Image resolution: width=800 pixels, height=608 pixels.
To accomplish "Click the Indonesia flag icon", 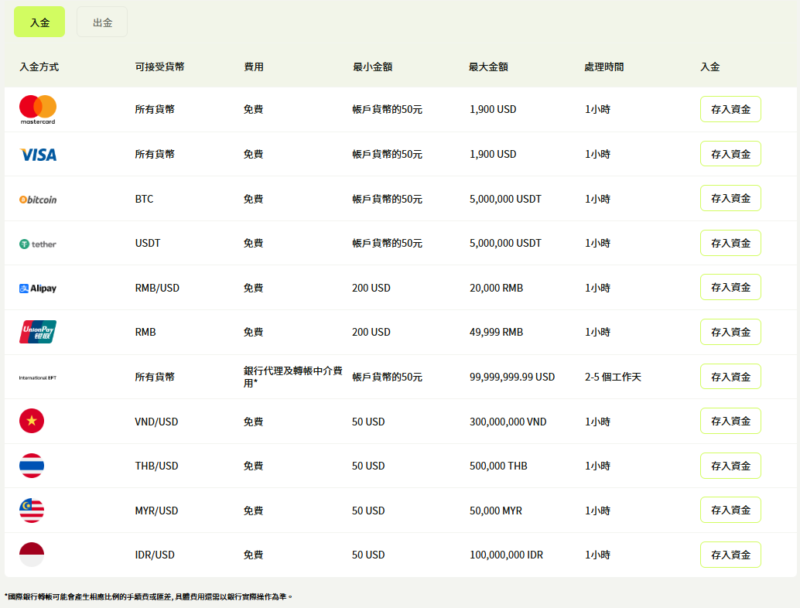I will pyautogui.click(x=32, y=554).
